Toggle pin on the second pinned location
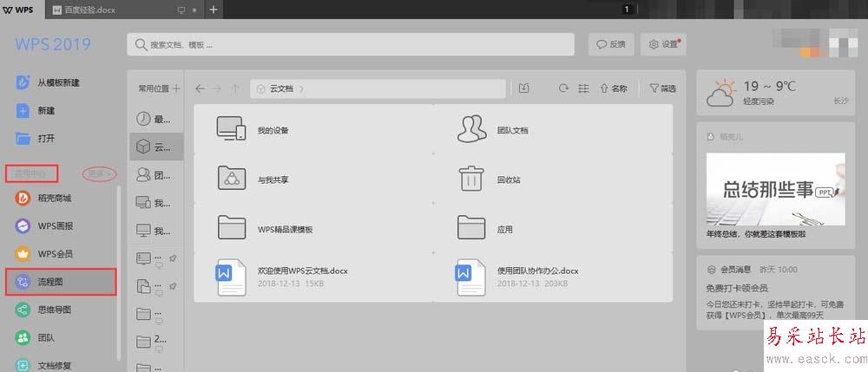The height and width of the screenshot is (372, 868). coord(174,286)
